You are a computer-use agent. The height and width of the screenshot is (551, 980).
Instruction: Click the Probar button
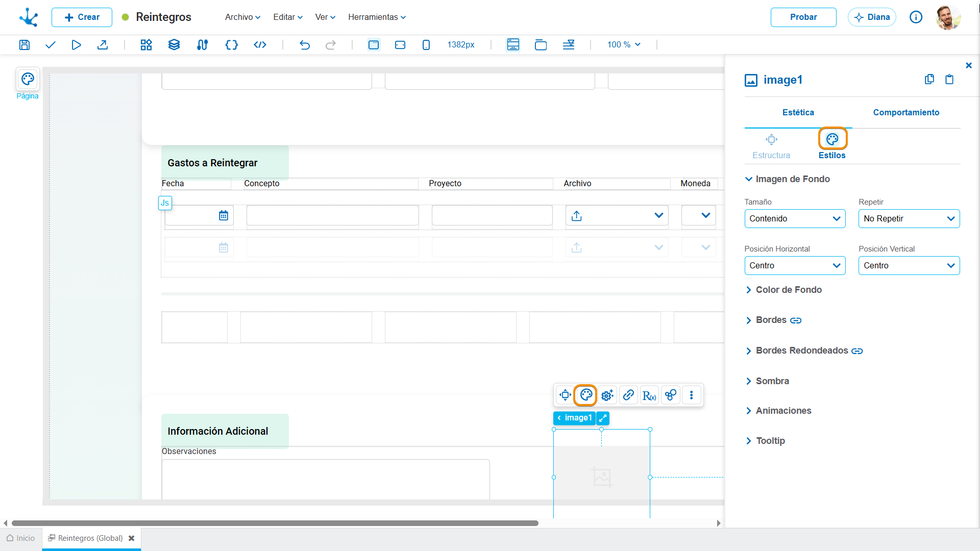click(x=803, y=17)
